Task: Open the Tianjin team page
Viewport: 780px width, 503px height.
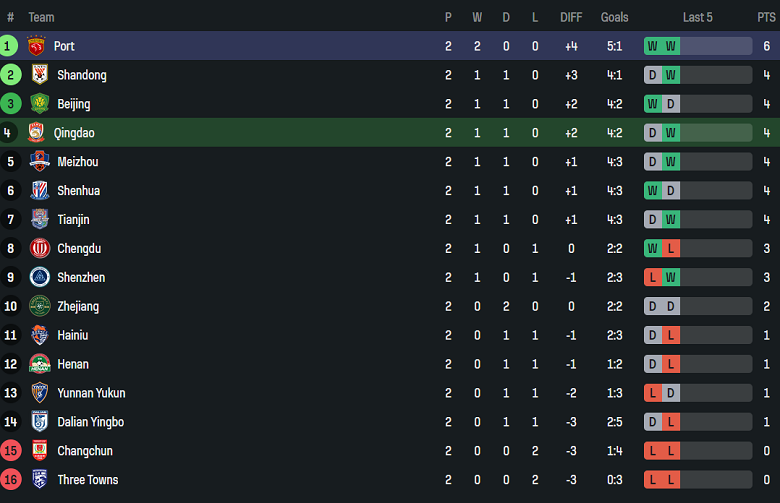Action: pos(75,220)
